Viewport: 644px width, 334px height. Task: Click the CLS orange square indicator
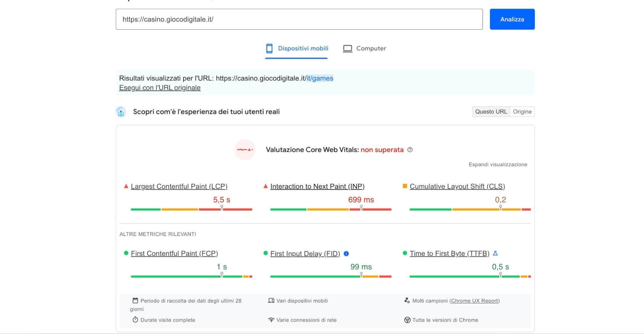pos(405,186)
